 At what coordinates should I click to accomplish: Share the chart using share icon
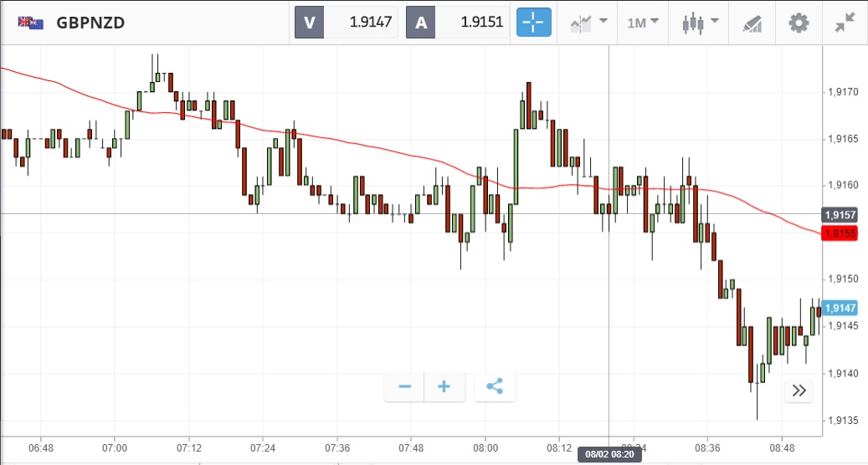[x=495, y=386]
